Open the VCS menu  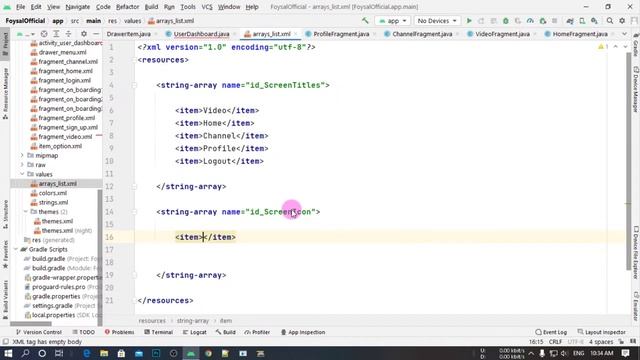207,7
